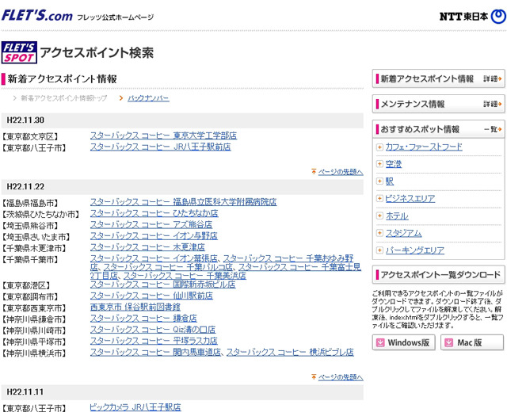
Task: Open スターバックス Qiz溝の口店 link
Action: pyautogui.click(x=153, y=330)
